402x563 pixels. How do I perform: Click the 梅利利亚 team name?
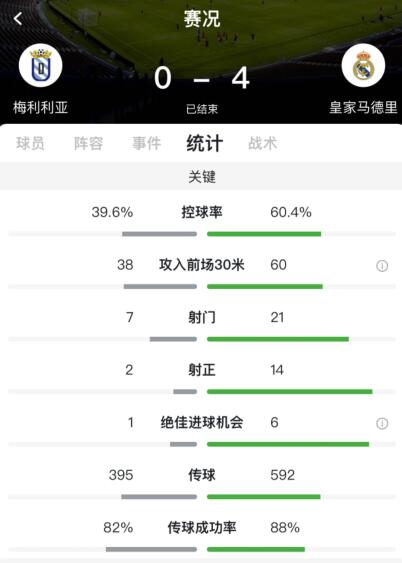pyautogui.click(x=41, y=107)
